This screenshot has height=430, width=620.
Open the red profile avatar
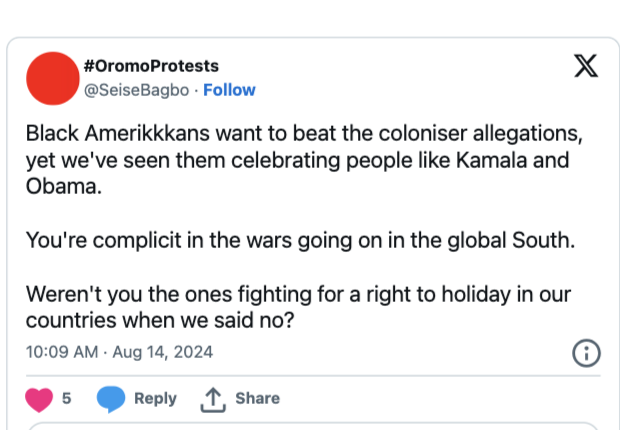click(x=52, y=78)
